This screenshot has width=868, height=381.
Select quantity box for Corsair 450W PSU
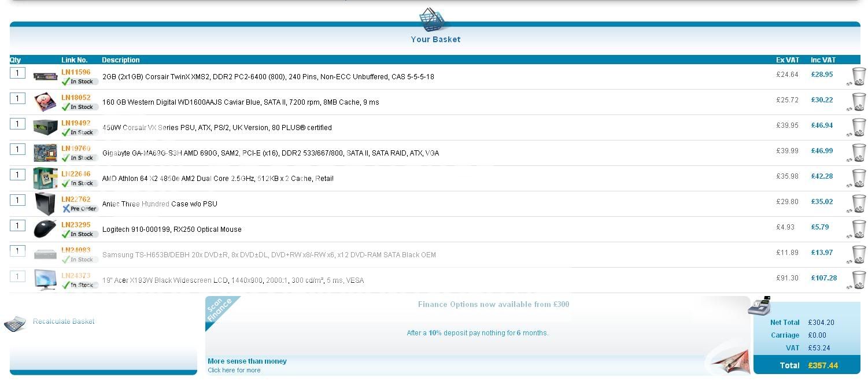[17, 124]
